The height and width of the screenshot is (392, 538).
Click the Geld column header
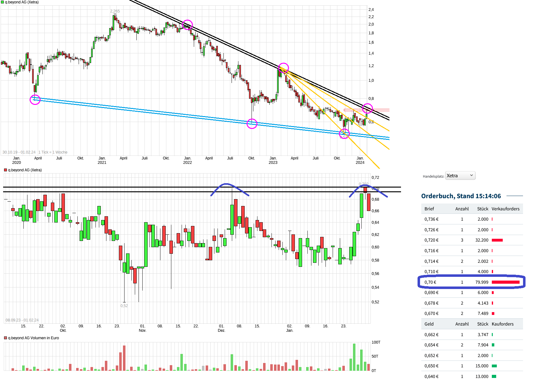click(x=429, y=324)
